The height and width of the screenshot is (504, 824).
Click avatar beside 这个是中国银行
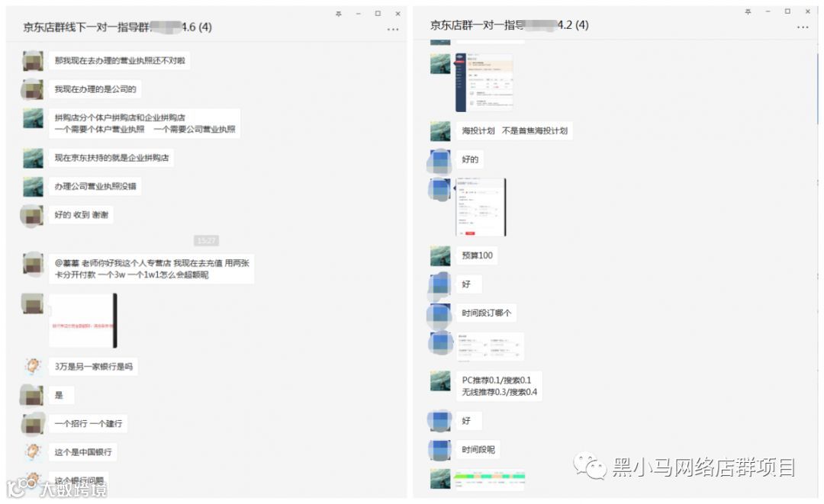[33, 451]
